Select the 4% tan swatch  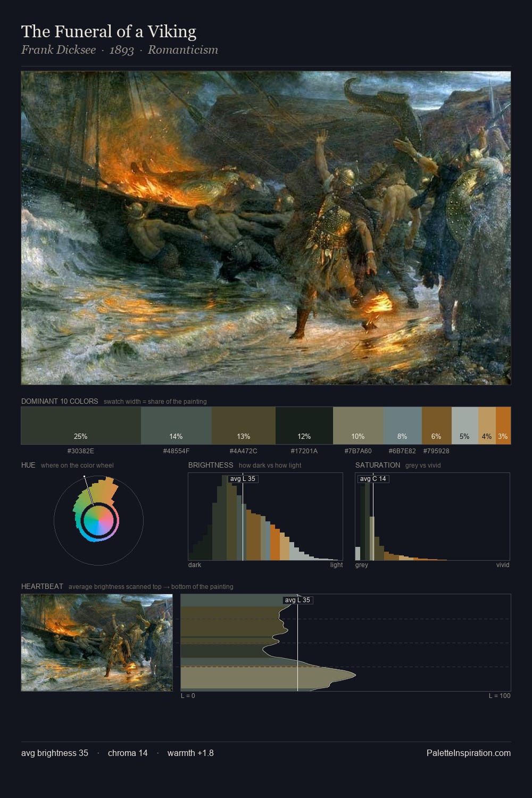[x=487, y=426]
